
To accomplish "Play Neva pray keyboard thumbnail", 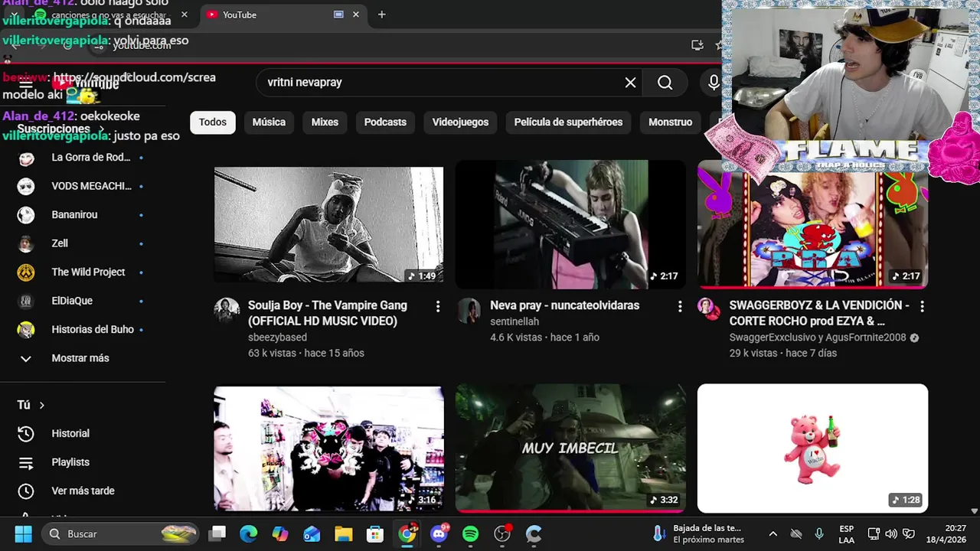I will click(570, 224).
